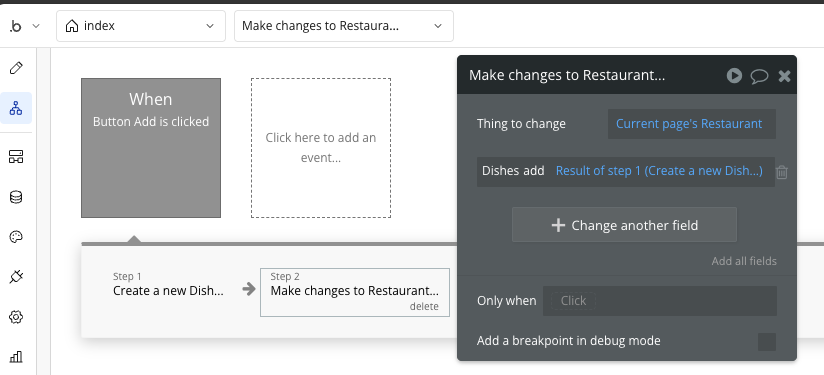
Task: Open the Settings tab gear icon
Action: [x=16, y=317]
